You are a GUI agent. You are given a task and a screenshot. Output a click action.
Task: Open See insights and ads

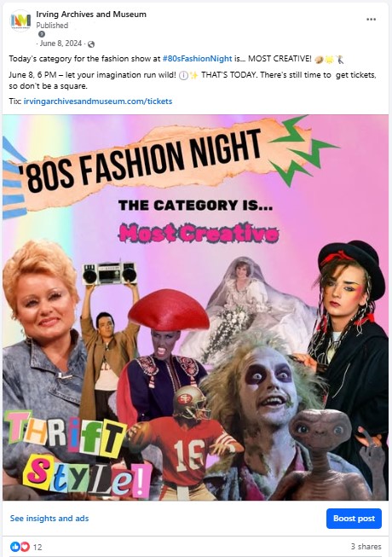[x=49, y=519]
